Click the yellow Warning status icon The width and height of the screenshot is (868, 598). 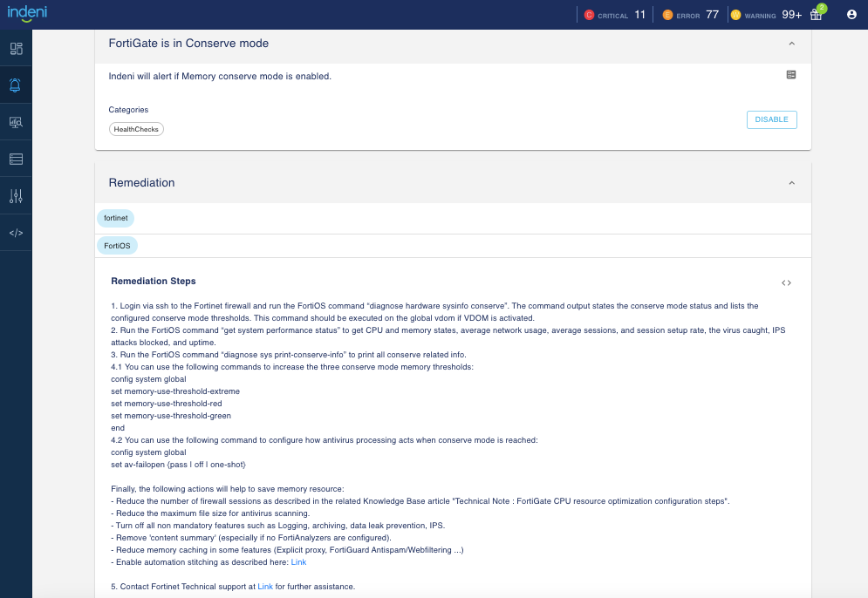pyautogui.click(x=735, y=15)
